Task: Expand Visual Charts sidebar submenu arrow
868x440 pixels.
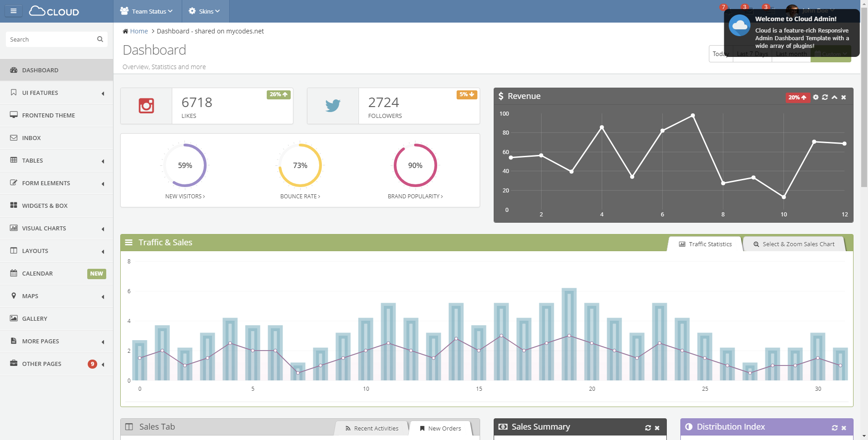Action: click(103, 229)
